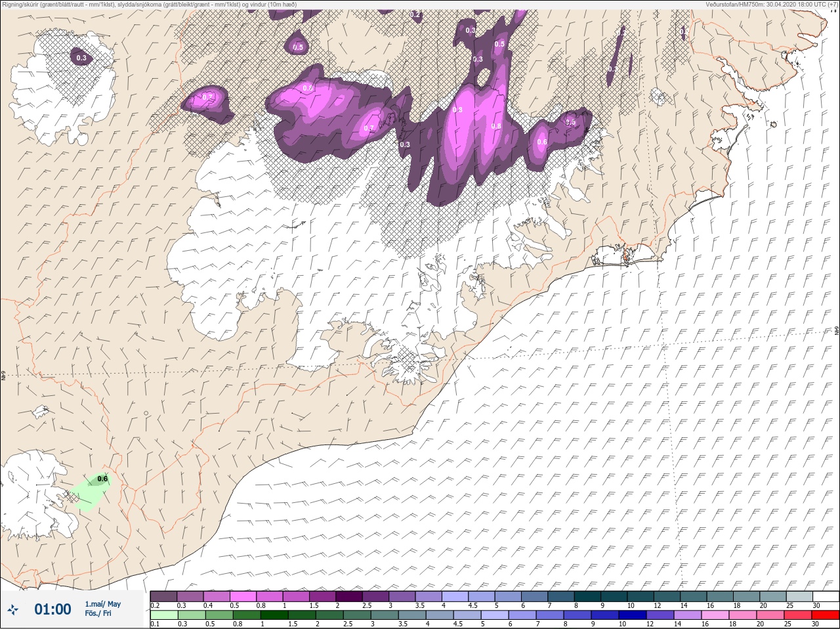
Task: Select bottom legend swatch between 0.5 and 0.8
Action: click(x=219, y=615)
